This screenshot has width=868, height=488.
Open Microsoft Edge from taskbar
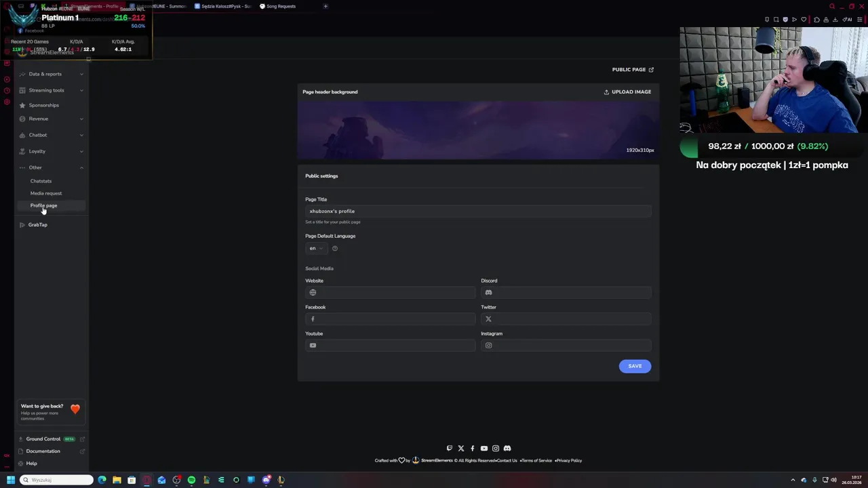tap(102, 480)
